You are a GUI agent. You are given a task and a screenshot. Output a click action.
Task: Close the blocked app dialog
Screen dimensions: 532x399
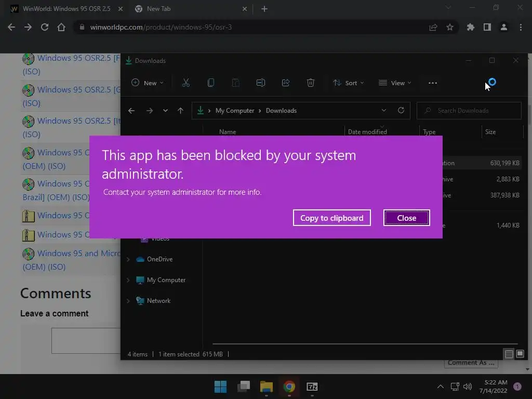[406, 218]
